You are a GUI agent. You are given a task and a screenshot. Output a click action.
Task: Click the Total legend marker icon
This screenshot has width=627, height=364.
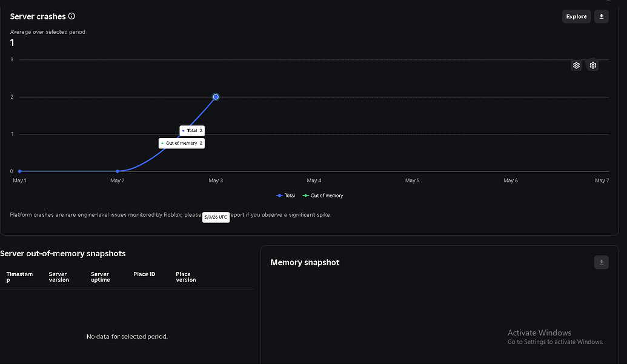coord(279,196)
